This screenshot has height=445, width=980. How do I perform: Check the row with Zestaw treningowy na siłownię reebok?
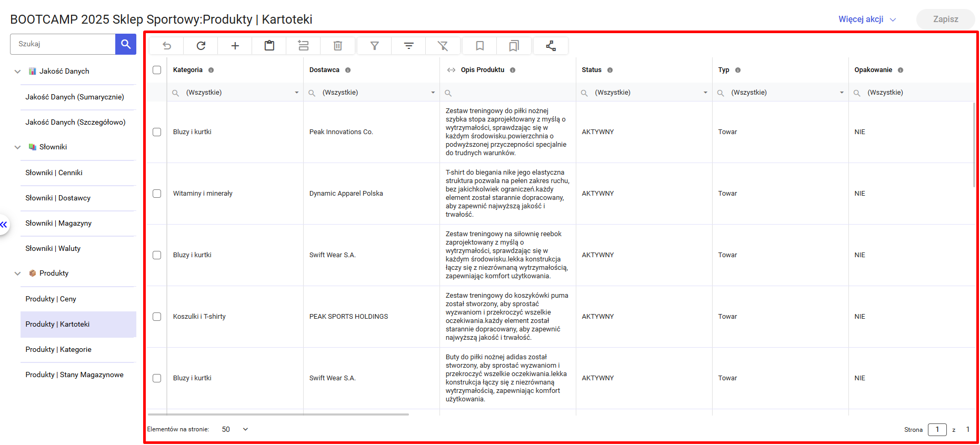tap(157, 255)
